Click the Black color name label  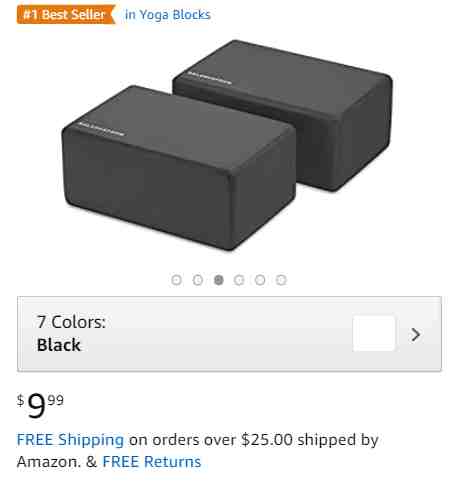(x=59, y=345)
